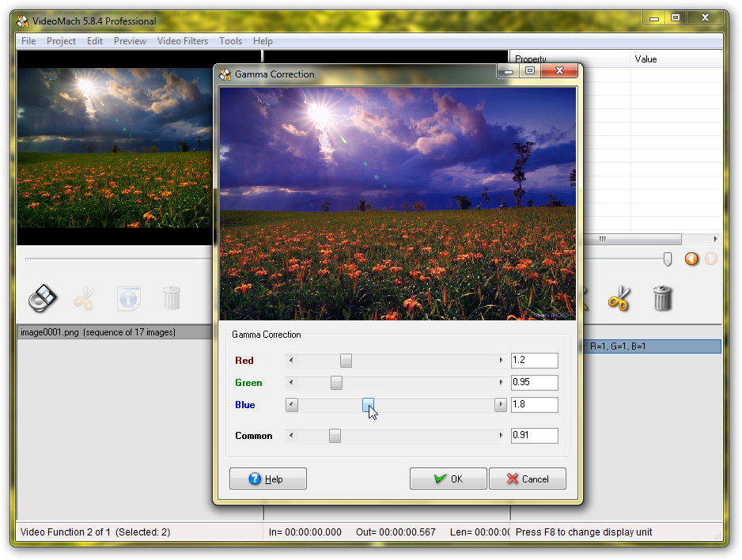Click the Blue slider's left arrow
The height and width of the screenshot is (560, 742).
(291, 405)
